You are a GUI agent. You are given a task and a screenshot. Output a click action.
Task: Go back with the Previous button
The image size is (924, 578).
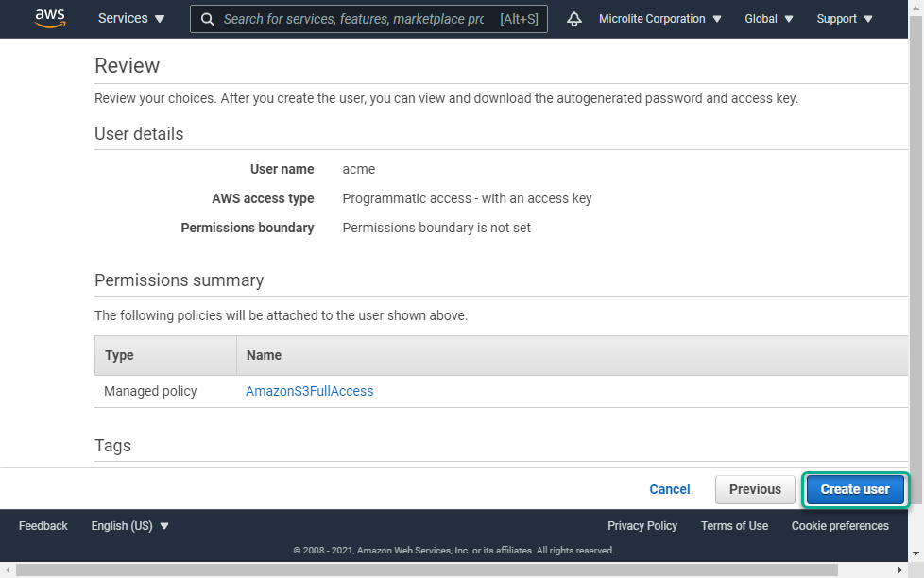pyautogui.click(x=755, y=489)
